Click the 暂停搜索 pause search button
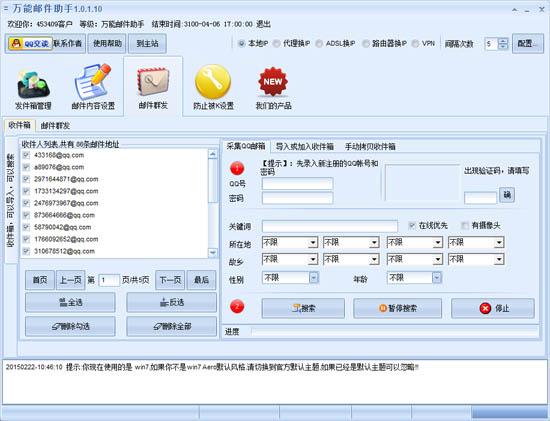The width and height of the screenshot is (550, 421). (x=397, y=308)
